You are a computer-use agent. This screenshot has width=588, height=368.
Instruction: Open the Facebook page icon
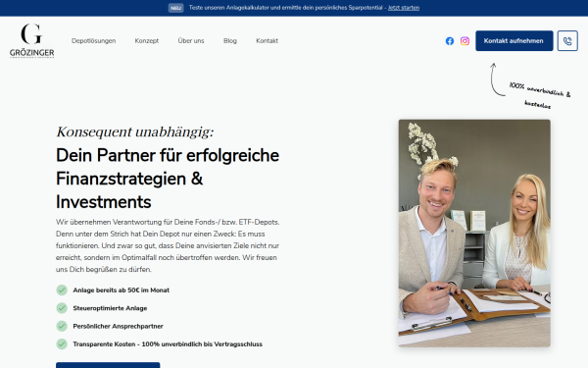coord(450,41)
